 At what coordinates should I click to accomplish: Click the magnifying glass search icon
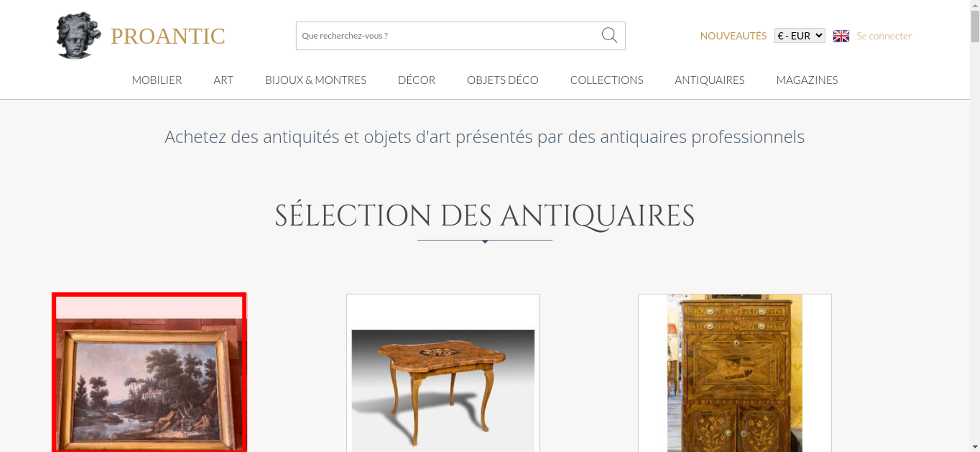(x=609, y=35)
